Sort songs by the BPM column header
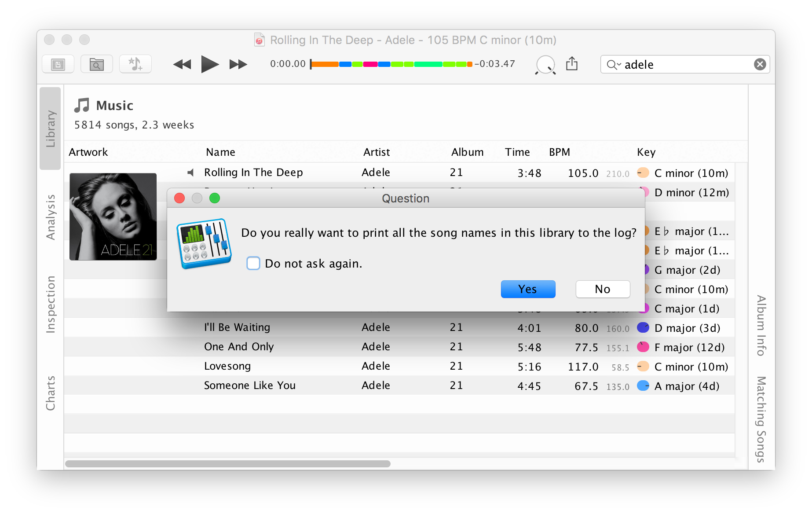Screen dimensions: 812x514 coord(559,152)
